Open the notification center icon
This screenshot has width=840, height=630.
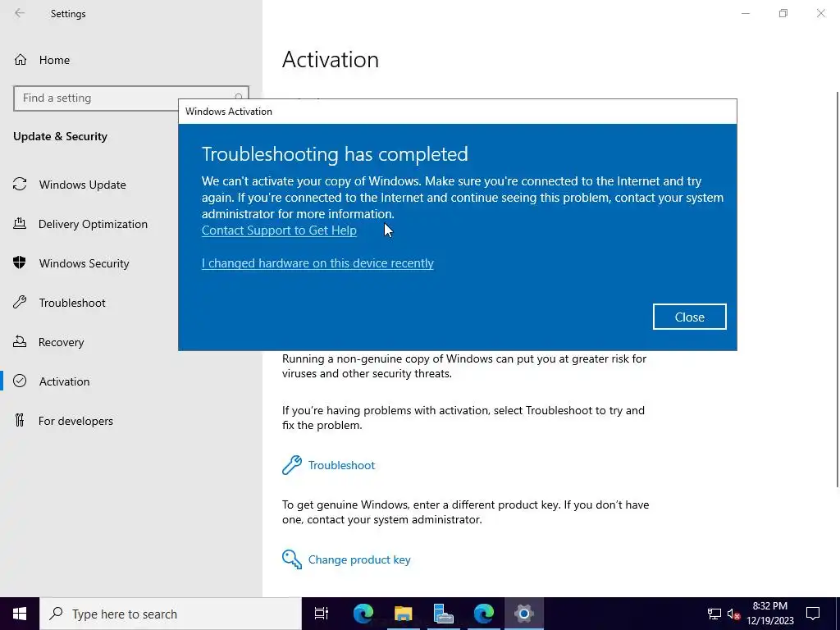(813, 614)
